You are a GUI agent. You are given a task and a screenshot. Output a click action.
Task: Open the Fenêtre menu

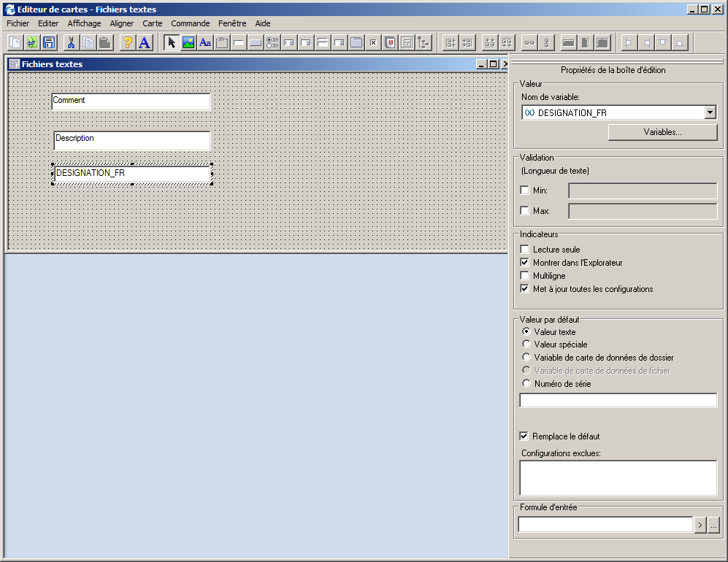[232, 23]
